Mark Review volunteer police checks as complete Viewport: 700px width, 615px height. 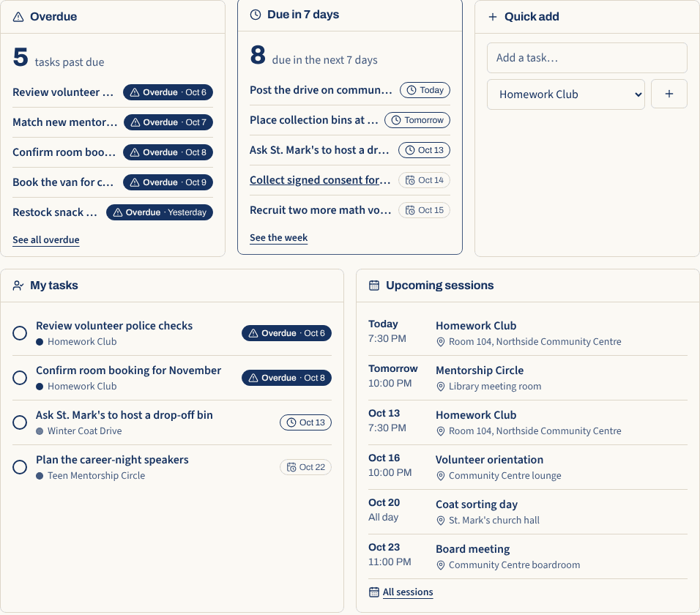20,333
